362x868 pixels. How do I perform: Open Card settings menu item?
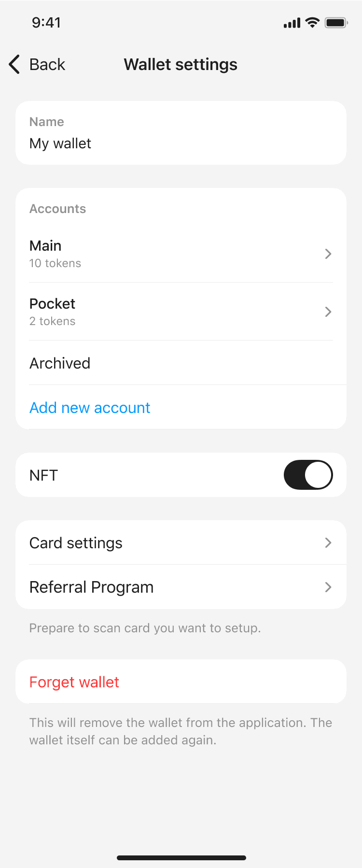[x=181, y=542]
